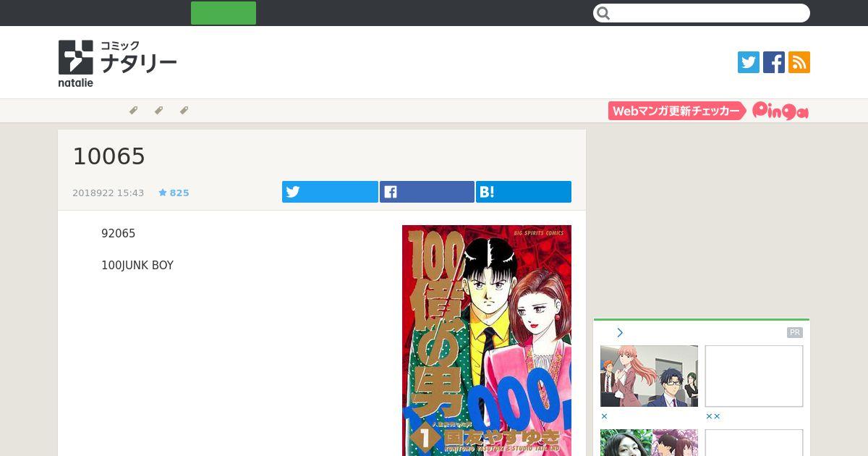Open the empty white thumbnail beside anime image
Screen dimensions: 868x456
click(x=754, y=376)
